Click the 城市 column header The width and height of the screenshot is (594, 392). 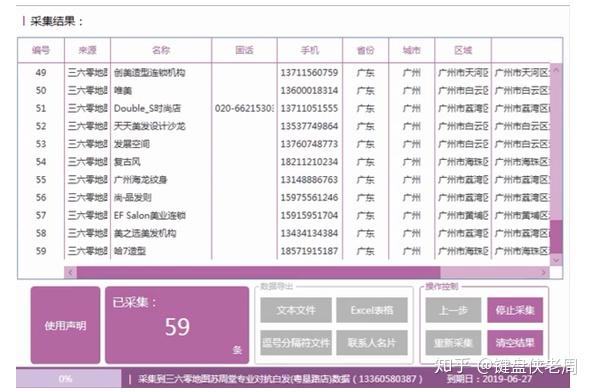(412, 50)
